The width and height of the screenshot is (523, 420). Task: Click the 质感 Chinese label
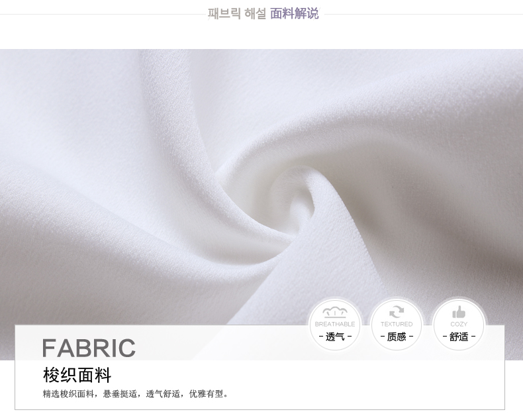(x=397, y=337)
